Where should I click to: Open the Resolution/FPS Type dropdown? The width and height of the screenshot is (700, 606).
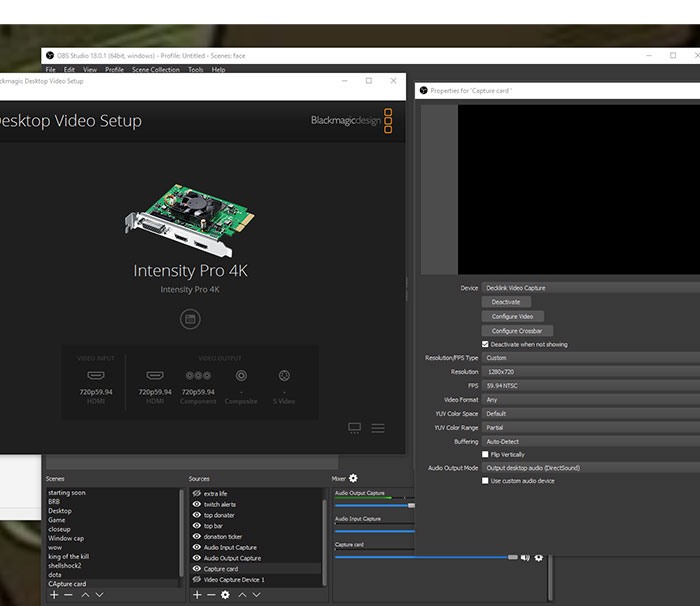591,358
